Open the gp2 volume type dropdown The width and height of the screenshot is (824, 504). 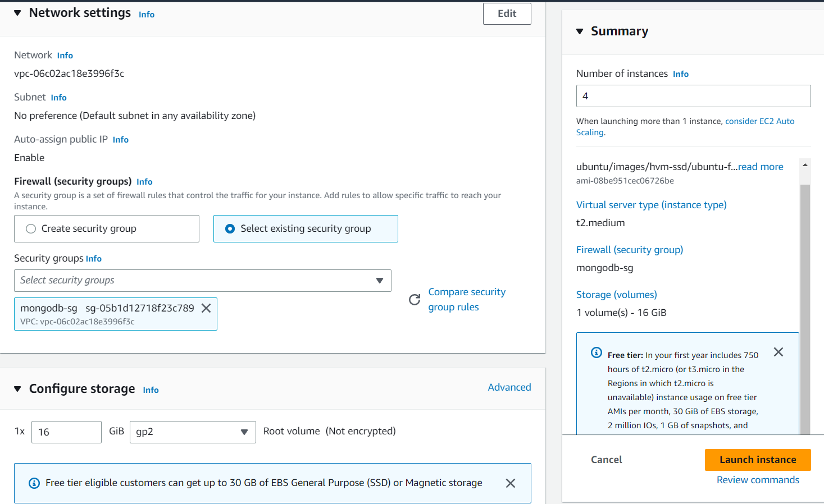[x=192, y=432]
